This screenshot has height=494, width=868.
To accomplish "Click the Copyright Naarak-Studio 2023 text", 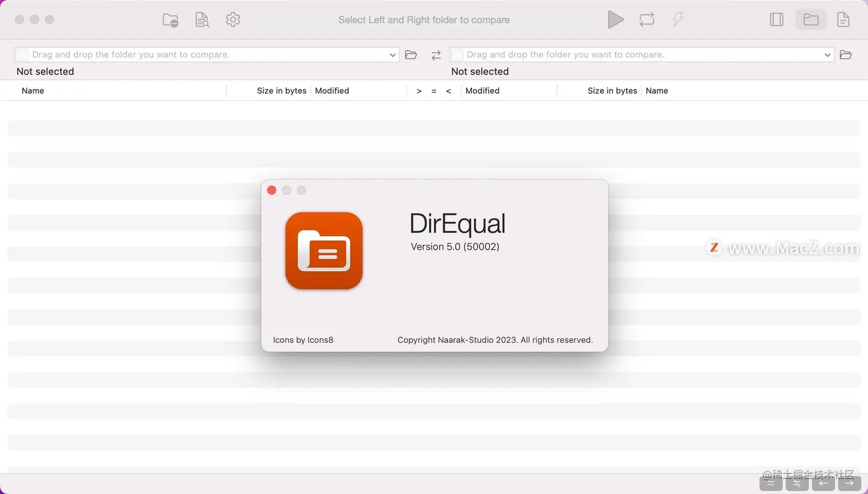I will click(x=495, y=340).
